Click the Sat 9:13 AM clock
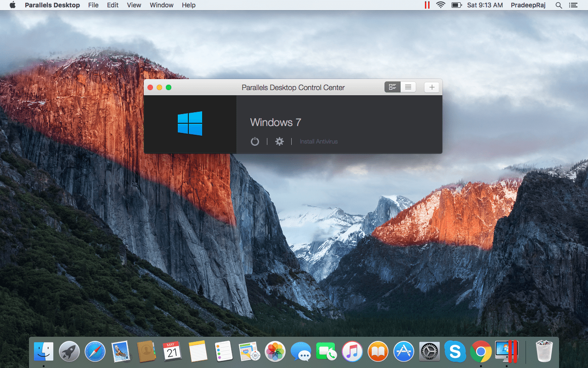 click(485, 5)
